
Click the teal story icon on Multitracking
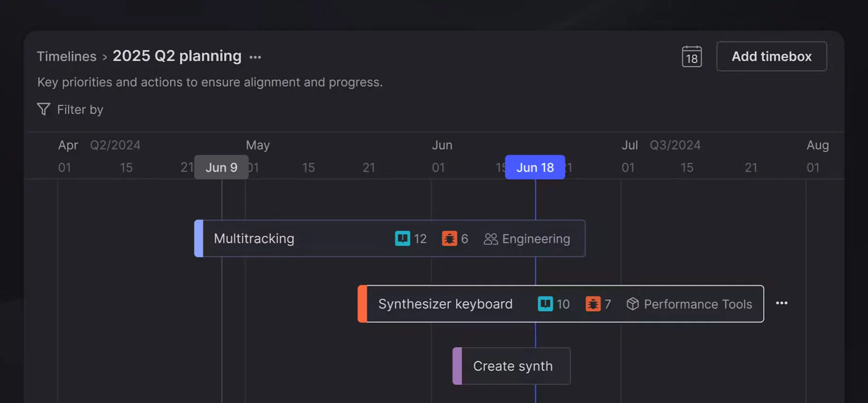pyautogui.click(x=402, y=238)
